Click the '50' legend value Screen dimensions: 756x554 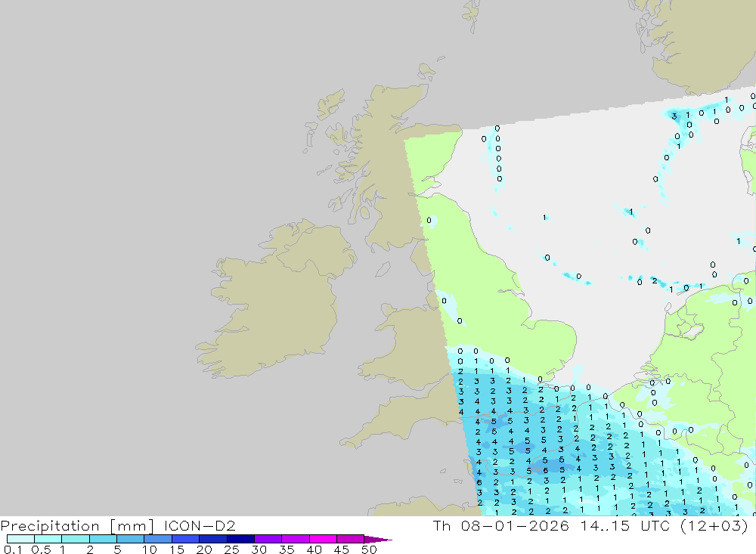pos(369,549)
